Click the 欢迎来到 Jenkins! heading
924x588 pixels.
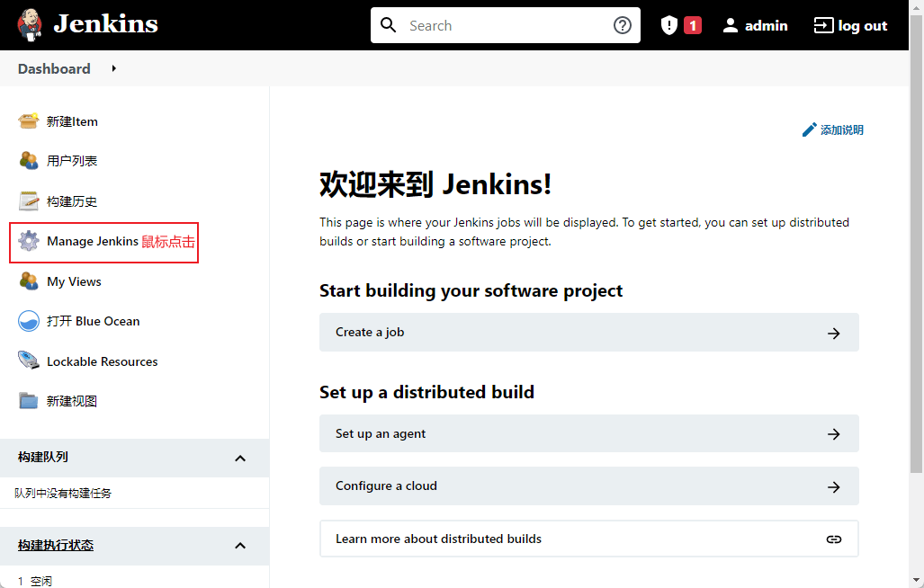pos(435,184)
